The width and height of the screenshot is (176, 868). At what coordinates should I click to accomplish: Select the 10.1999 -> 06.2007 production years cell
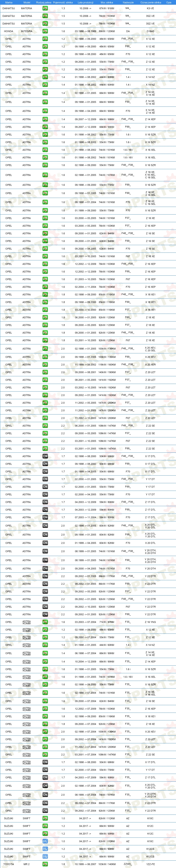(x=86, y=864)
